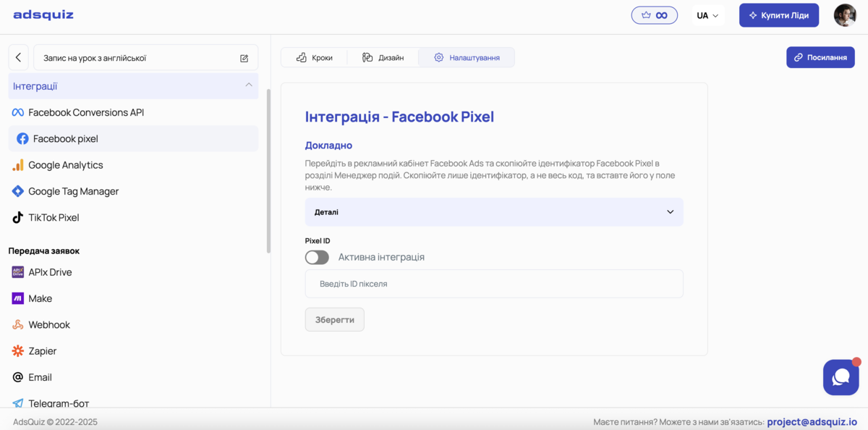868x430 pixels.
Task: Open the chat support bubble
Action: (x=841, y=377)
